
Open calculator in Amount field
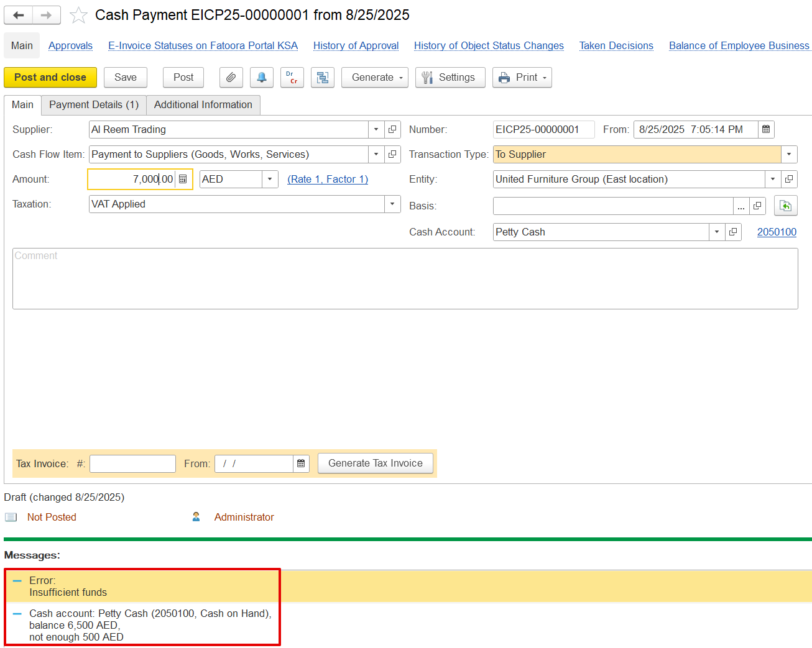click(183, 180)
